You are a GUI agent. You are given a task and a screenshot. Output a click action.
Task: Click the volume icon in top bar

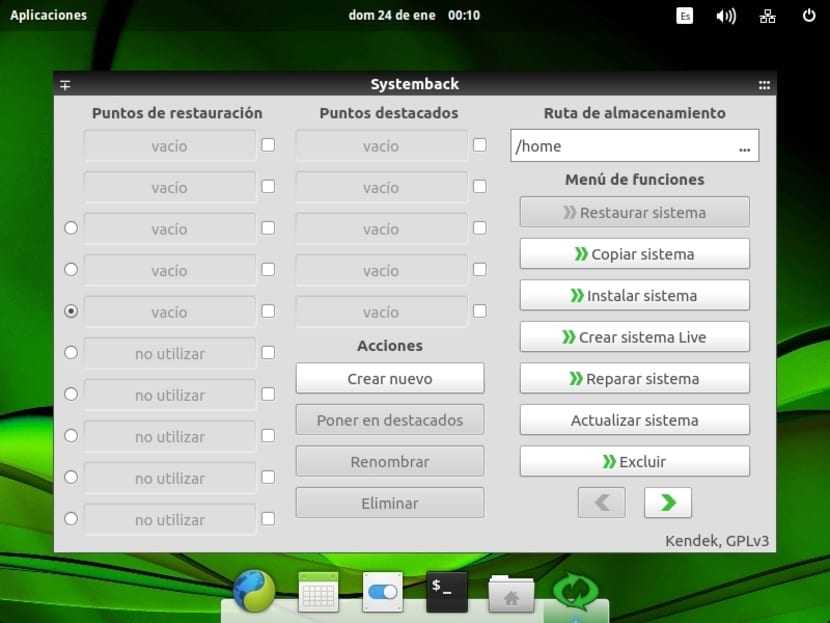[x=726, y=16]
